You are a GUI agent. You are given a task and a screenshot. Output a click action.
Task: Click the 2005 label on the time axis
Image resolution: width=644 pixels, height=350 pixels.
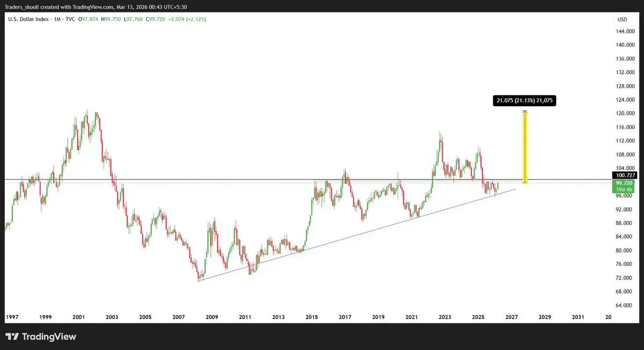(145, 317)
